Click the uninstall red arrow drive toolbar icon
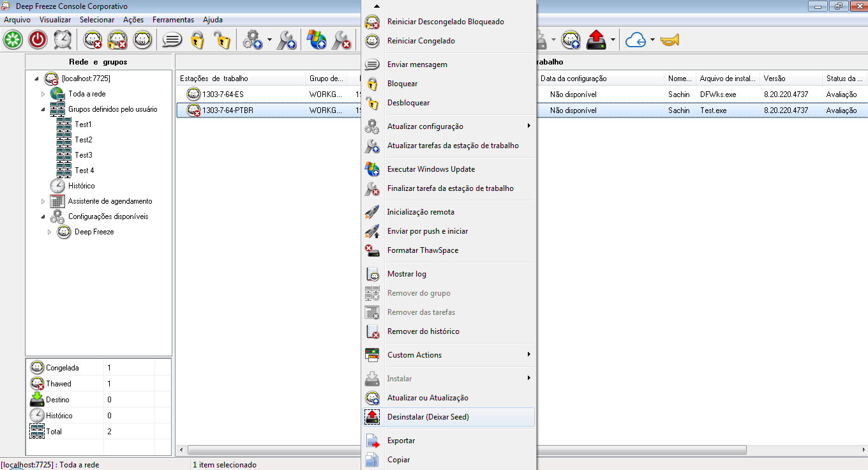 [596, 40]
